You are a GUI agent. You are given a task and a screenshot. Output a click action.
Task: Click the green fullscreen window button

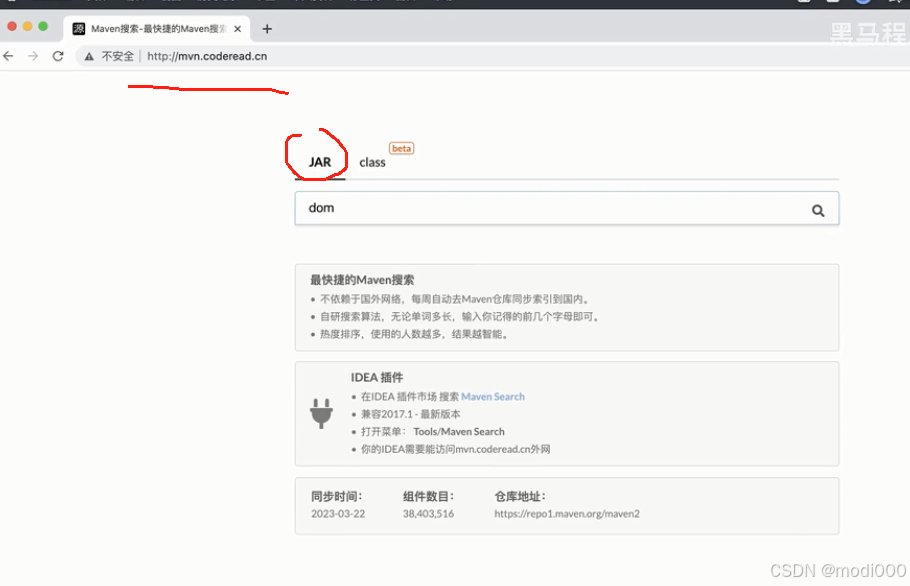coord(43,26)
